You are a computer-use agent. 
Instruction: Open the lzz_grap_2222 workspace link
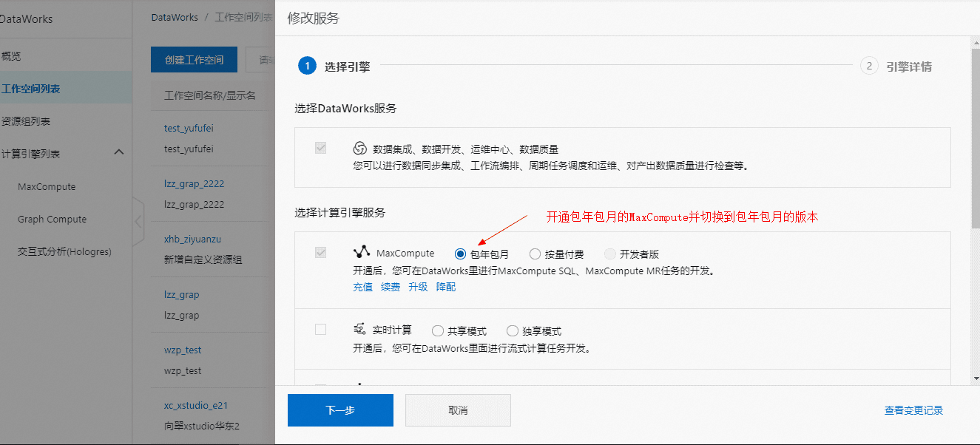194,183
